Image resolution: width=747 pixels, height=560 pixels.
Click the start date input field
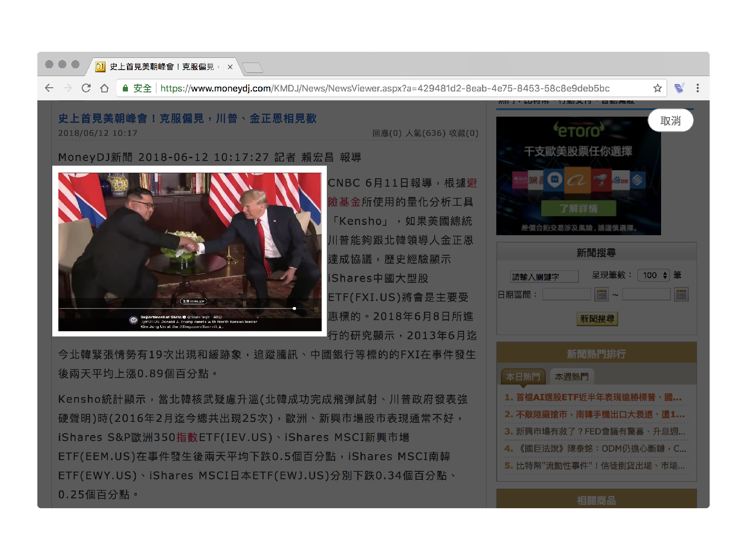pyautogui.click(x=567, y=294)
